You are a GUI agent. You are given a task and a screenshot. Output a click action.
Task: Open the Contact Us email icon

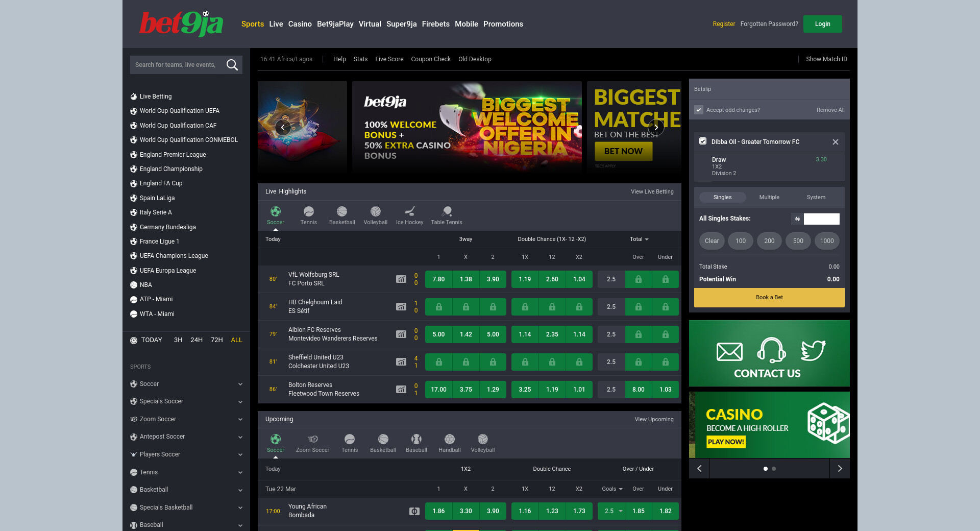[x=729, y=352]
